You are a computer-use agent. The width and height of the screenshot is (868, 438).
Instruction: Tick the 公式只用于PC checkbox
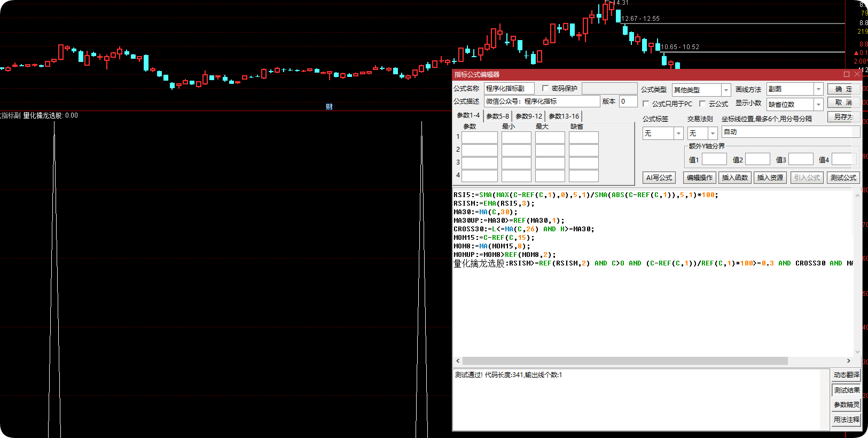pyautogui.click(x=646, y=104)
